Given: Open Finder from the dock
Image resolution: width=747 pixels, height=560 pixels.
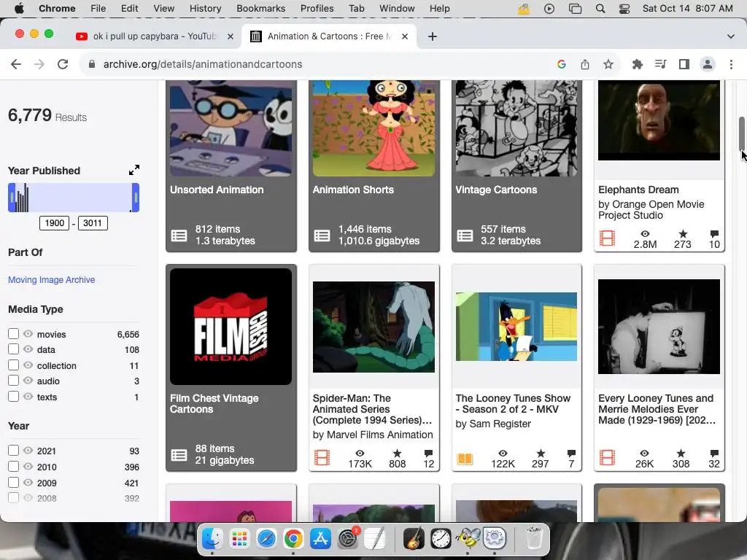Looking at the screenshot, I should click(x=212, y=539).
